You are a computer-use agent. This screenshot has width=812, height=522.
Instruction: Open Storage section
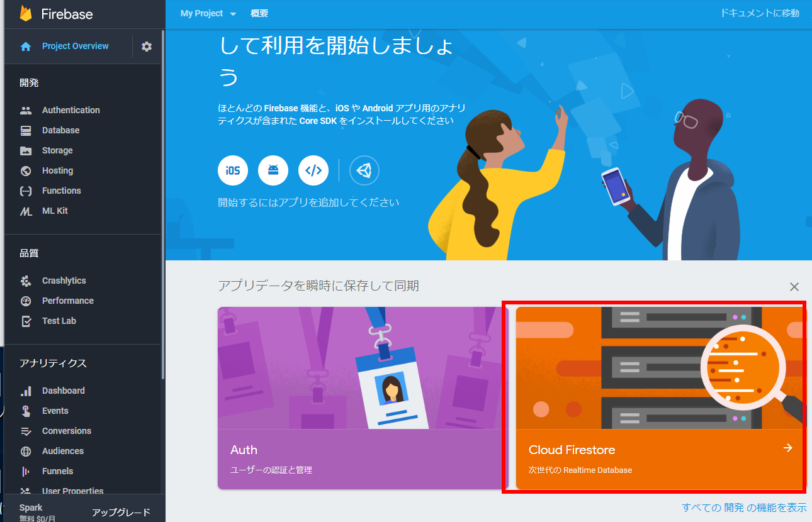(57, 150)
